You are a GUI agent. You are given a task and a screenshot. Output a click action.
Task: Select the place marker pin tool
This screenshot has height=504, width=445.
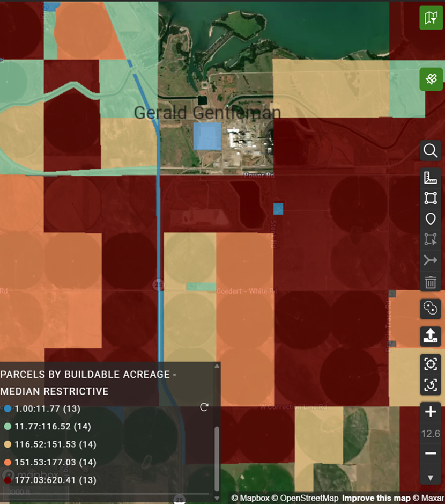pyautogui.click(x=431, y=219)
